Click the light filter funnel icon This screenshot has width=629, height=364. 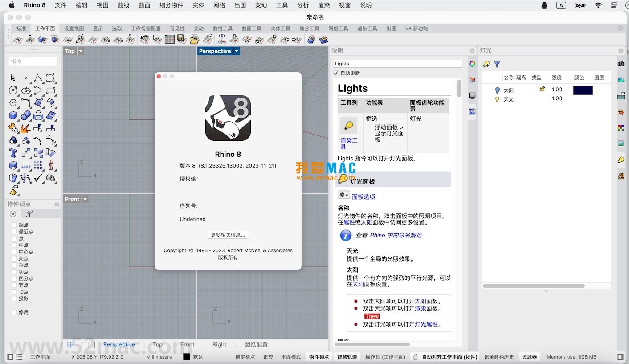pyautogui.click(x=497, y=64)
